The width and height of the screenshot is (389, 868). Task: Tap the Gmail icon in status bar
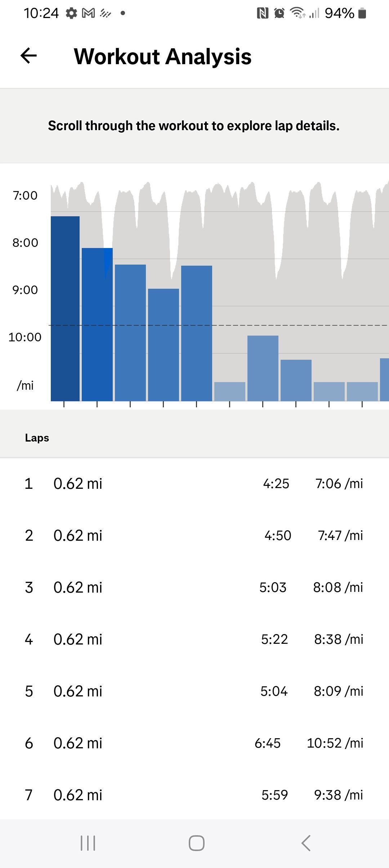[89, 13]
